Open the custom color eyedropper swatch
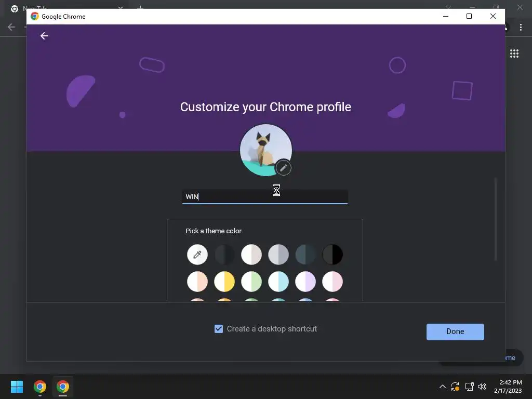Screen dimensions: 532x399 click(x=197, y=254)
